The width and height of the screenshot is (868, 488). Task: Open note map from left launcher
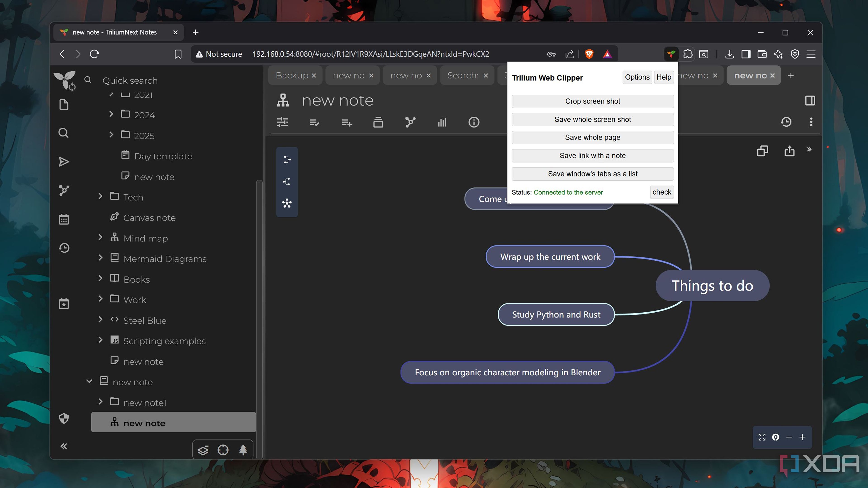click(64, 190)
